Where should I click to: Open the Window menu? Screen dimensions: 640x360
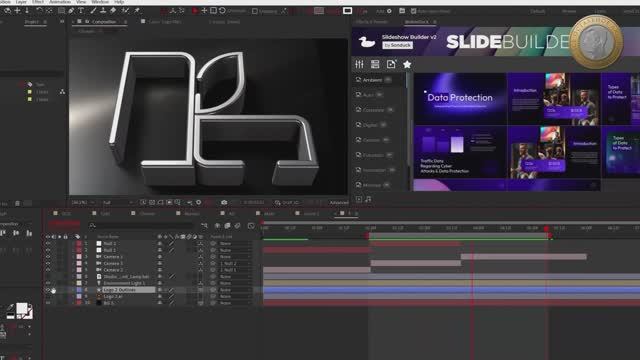point(100,2)
